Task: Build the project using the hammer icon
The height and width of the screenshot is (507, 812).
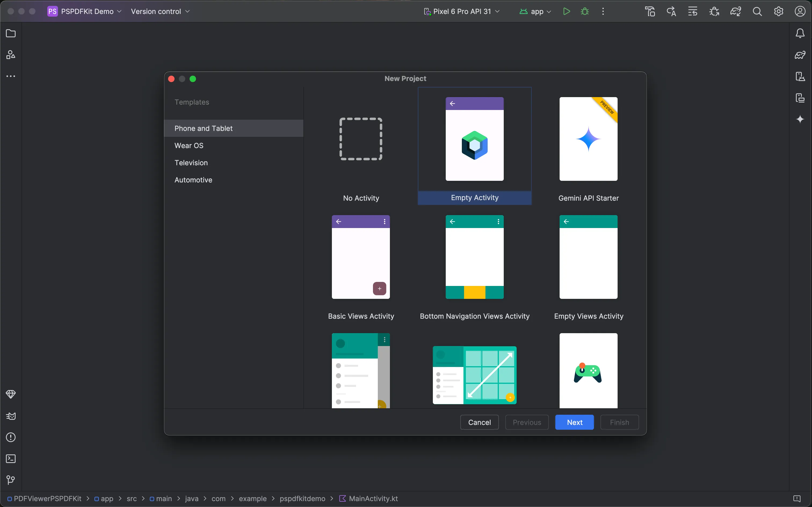Action: (650, 11)
